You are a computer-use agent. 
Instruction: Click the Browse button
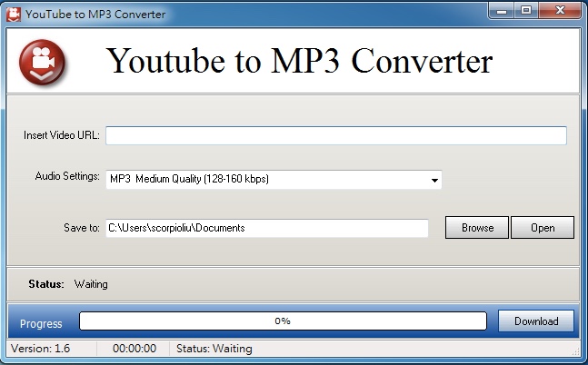pyautogui.click(x=477, y=228)
